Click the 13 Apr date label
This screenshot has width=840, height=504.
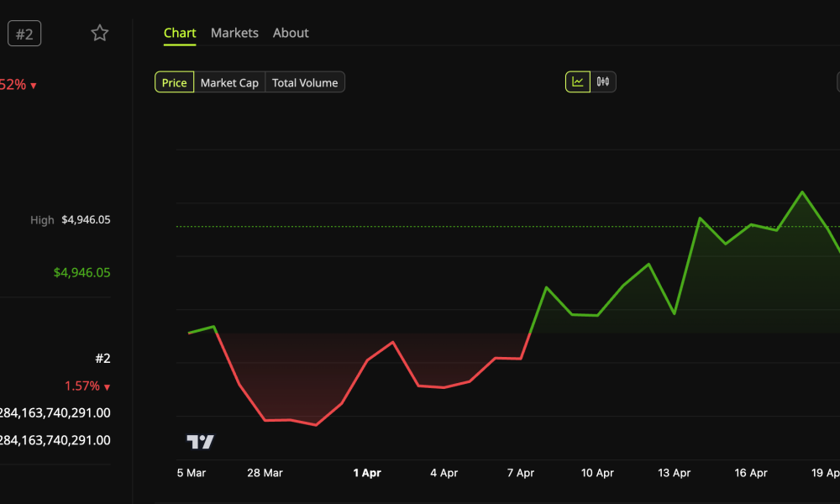click(674, 473)
